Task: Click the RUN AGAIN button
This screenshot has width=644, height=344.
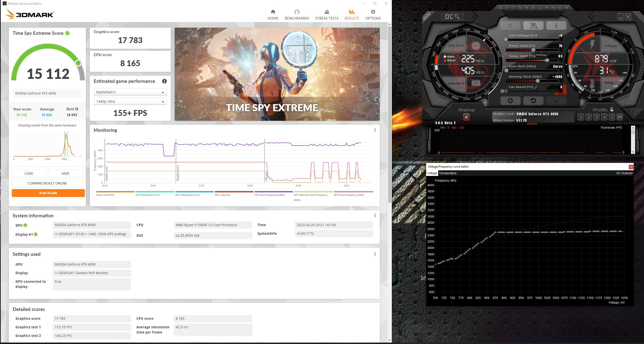Action: pos(48,193)
